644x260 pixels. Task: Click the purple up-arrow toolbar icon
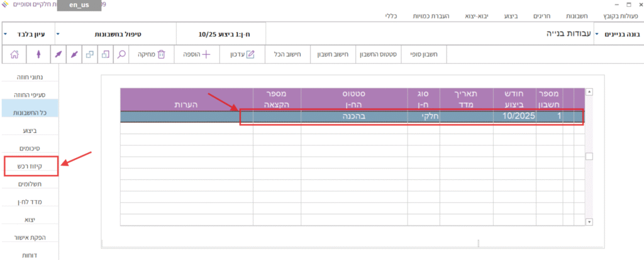click(39, 55)
